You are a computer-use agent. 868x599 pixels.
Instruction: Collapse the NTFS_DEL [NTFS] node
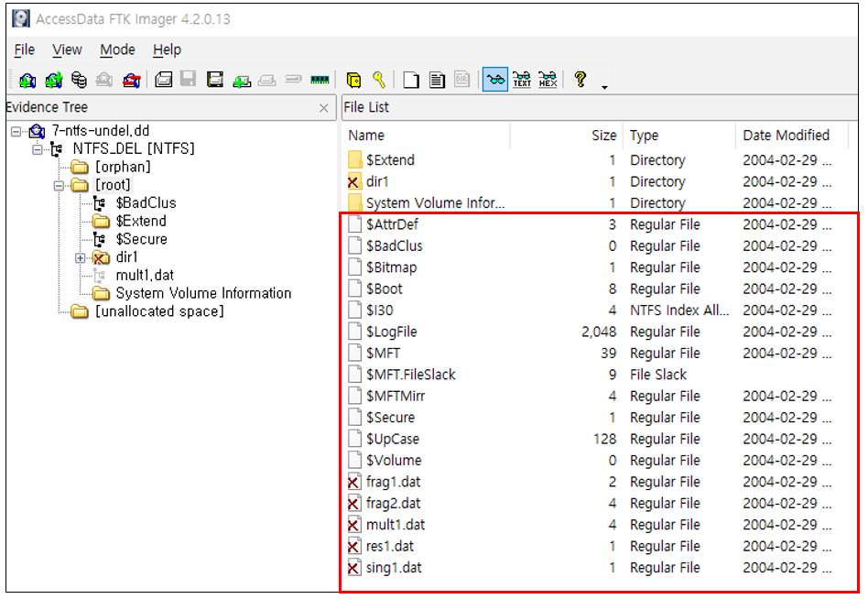[38, 149]
